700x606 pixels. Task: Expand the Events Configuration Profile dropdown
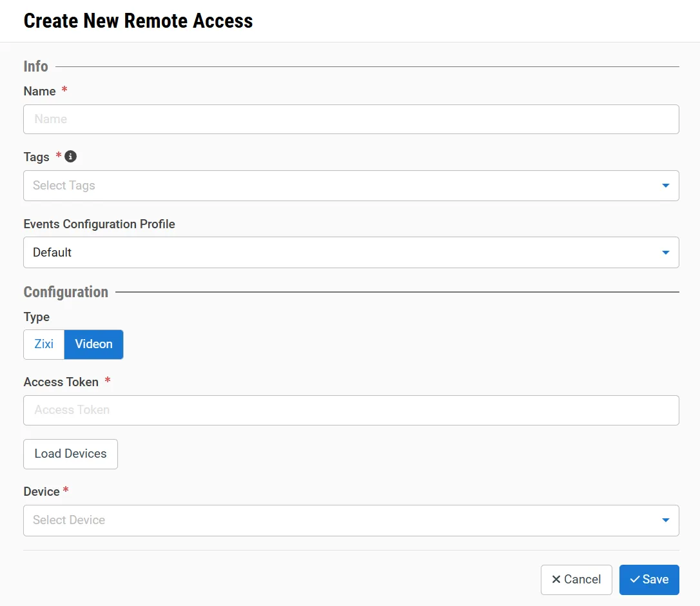pyautogui.click(x=351, y=252)
